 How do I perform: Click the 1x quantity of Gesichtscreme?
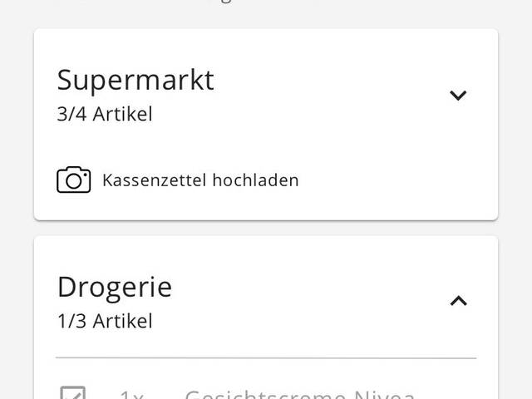point(131,394)
